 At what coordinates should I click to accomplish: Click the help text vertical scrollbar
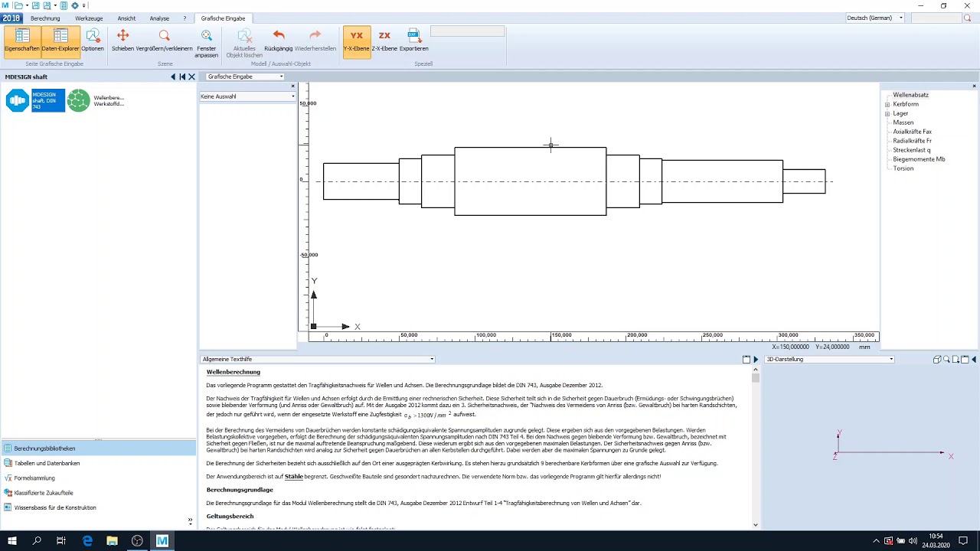click(x=756, y=448)
